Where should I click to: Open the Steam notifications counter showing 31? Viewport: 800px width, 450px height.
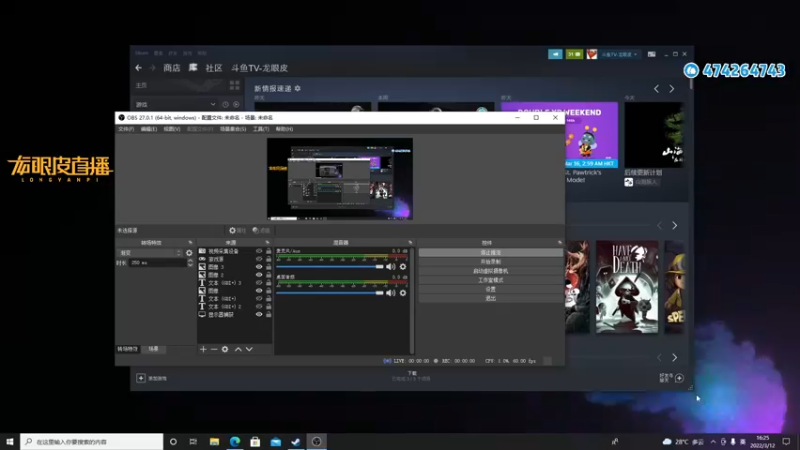tap(574, 54)
